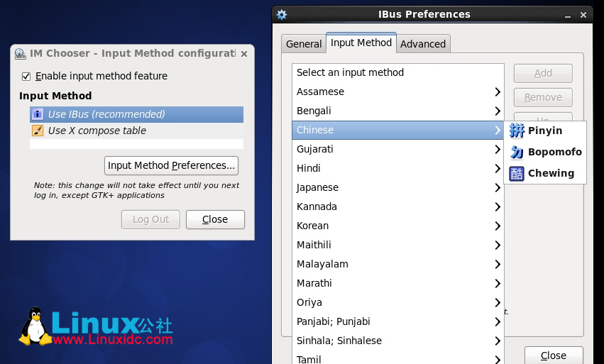604x364 pixels.
Task: Open Input Method Preferences button
Action: [171, 165]
